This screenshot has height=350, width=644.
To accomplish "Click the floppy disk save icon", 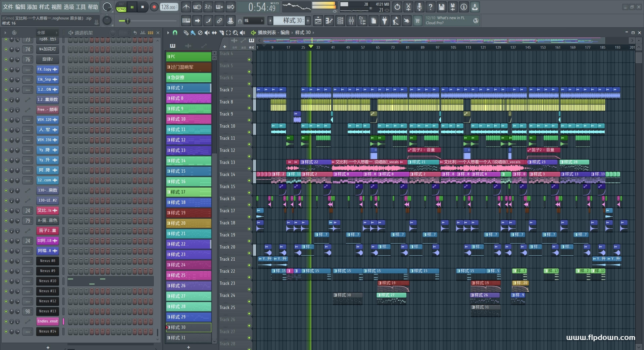I will click(x=441, y=7).
